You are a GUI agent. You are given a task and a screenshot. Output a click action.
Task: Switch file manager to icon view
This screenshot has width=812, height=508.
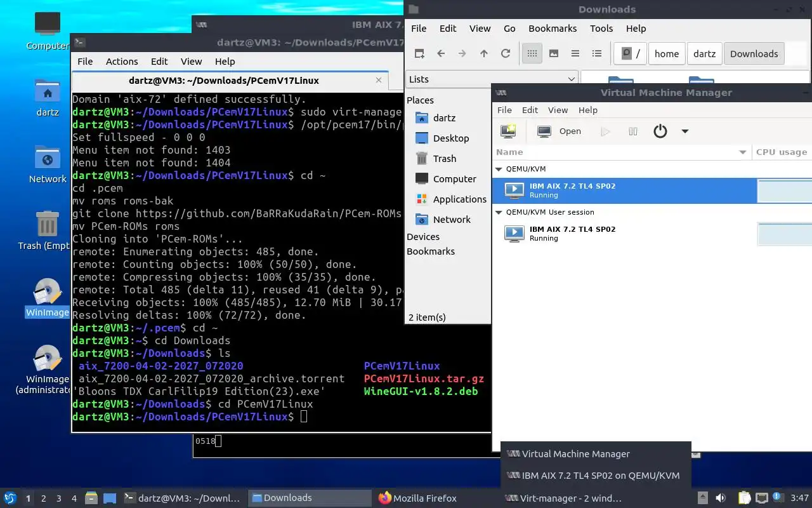coord(532,54)
